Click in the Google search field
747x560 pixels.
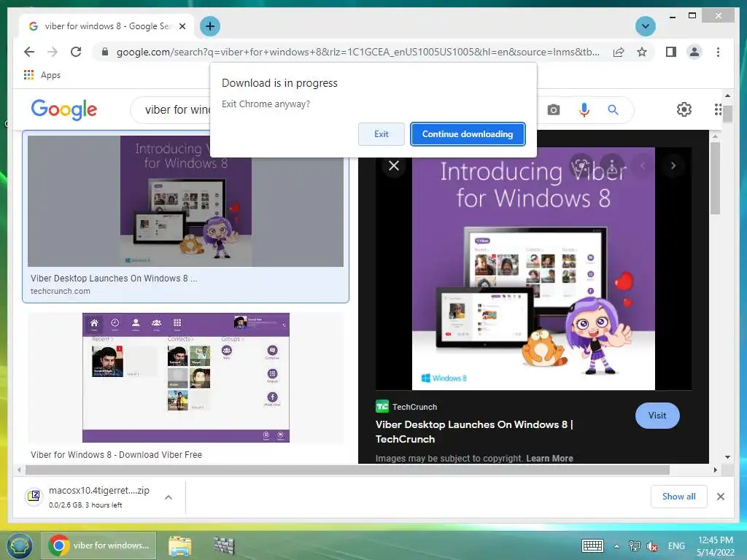tap(177, 110)
